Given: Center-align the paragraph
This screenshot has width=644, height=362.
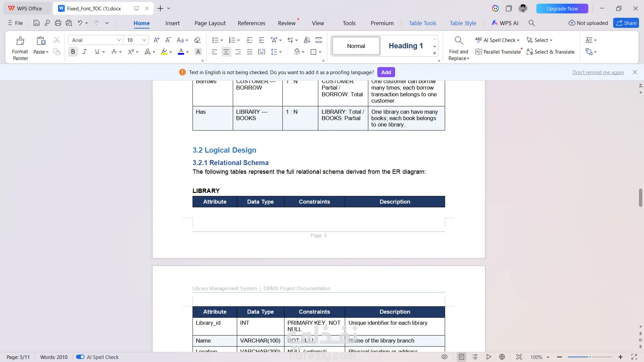Looking at the screenshot, I should pyautogui.click(x=226, y=52).
